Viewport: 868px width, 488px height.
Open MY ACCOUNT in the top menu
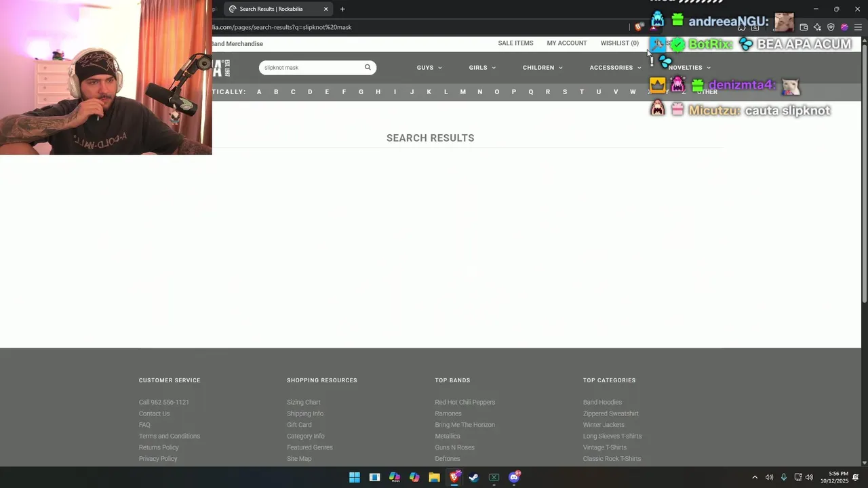(x=567, y=43)
